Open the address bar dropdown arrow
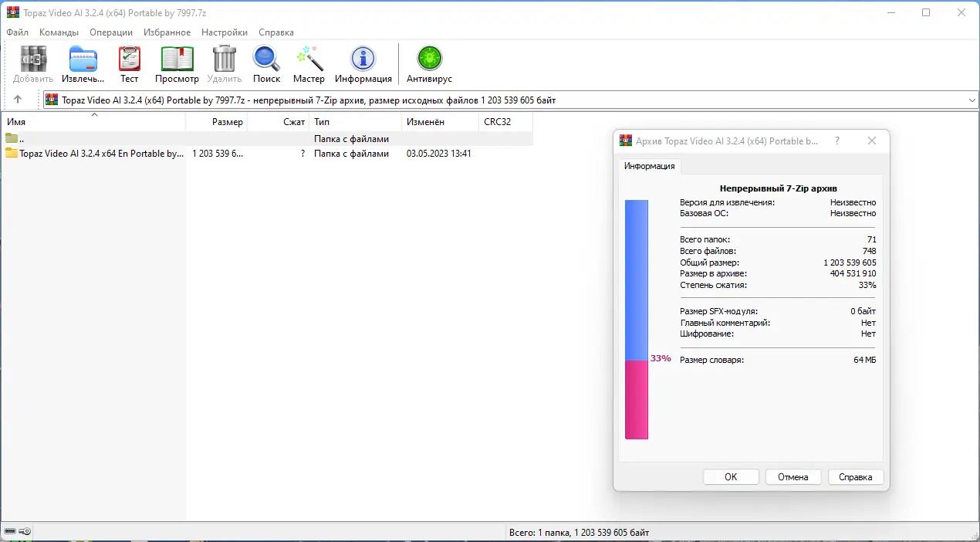This screenshot has width=980, height=542. click(x=972, y=100)
